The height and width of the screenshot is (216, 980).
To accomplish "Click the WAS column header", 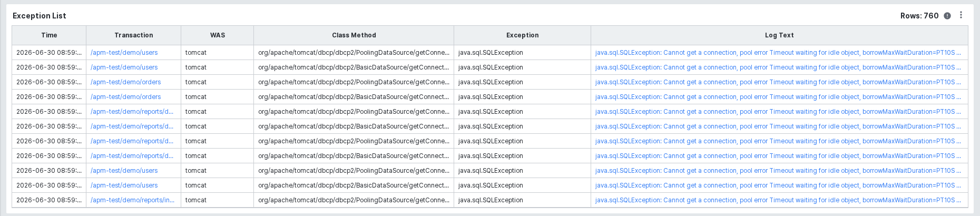I will [x=218, y=35].
